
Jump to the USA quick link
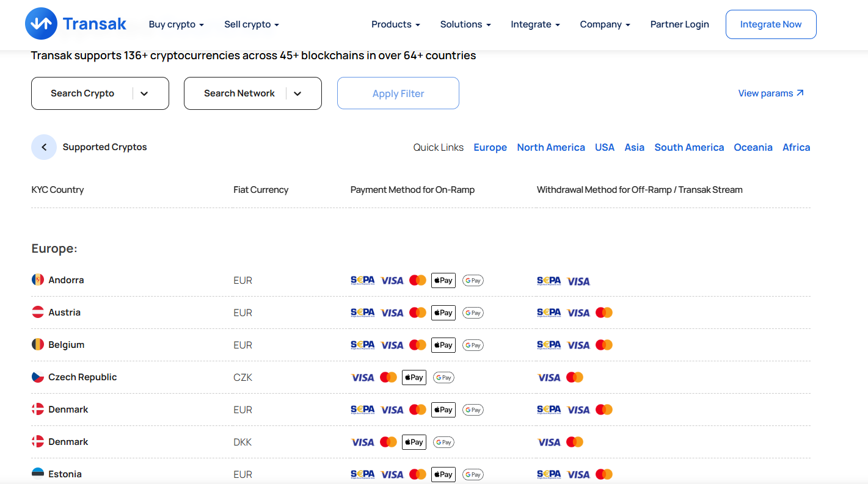pyautogui.click(x=605, y=147)
